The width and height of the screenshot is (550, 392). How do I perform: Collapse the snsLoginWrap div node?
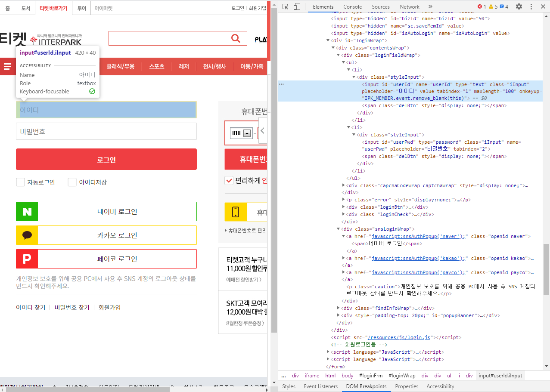(x=338, y=229)
